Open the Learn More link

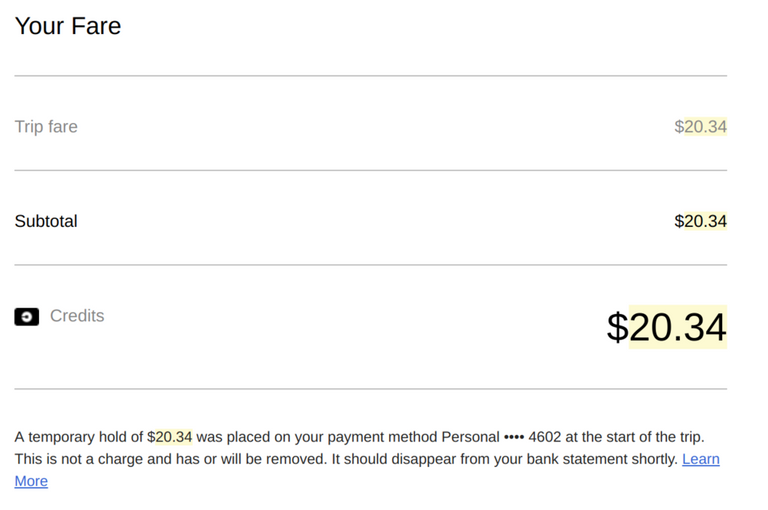coord(700,459)
